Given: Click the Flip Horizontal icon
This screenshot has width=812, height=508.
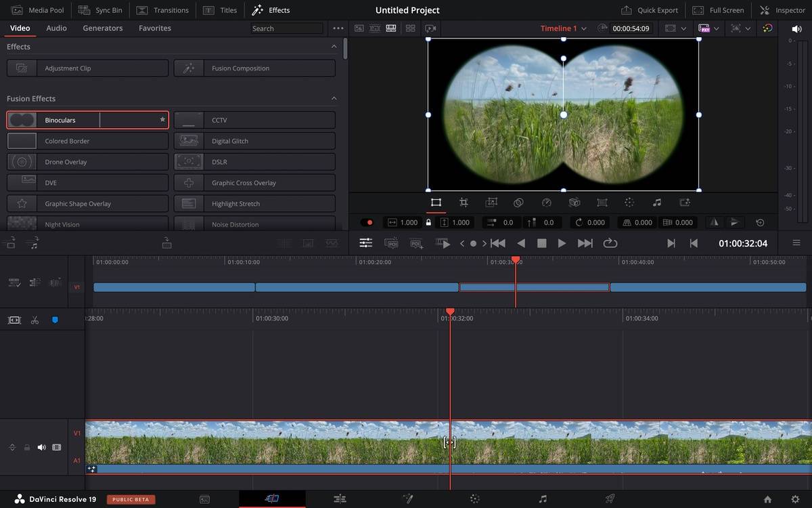Looking at the screenshot, I should (713, 222).
